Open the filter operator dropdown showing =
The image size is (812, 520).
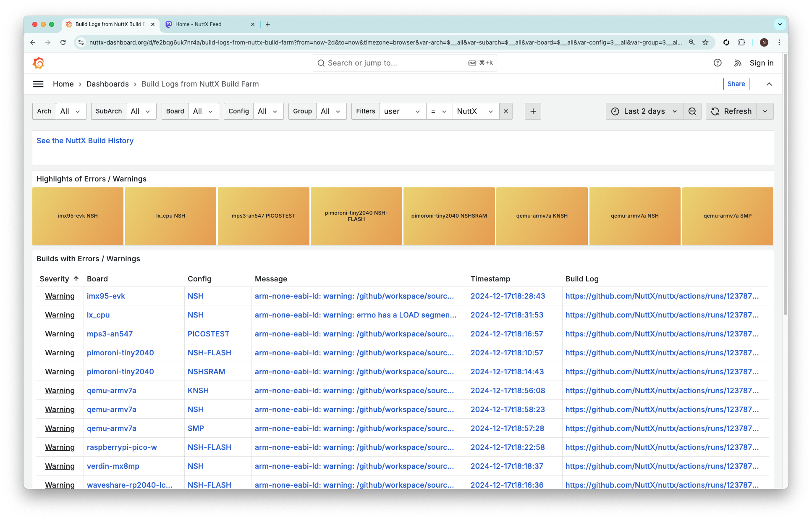point(439,111)
